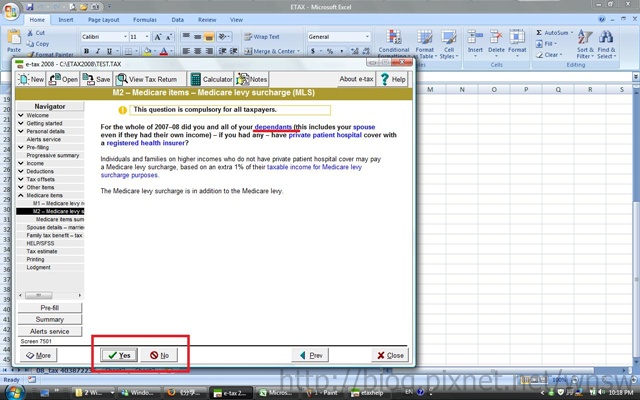Click the Alerts service navigator button
The image size is (640, 400).
(x=50, y=331)
